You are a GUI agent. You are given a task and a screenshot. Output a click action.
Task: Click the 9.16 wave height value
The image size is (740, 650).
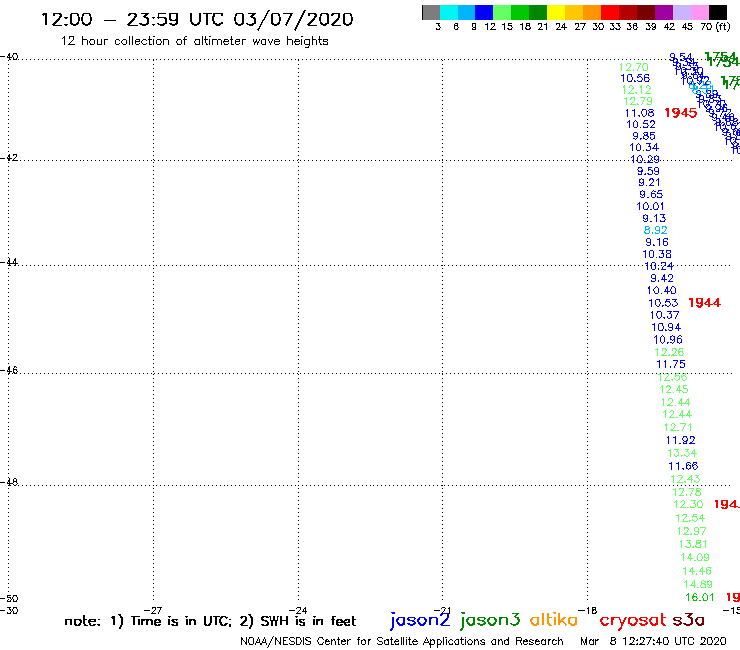pyautogui.click(x=657, y=242)
